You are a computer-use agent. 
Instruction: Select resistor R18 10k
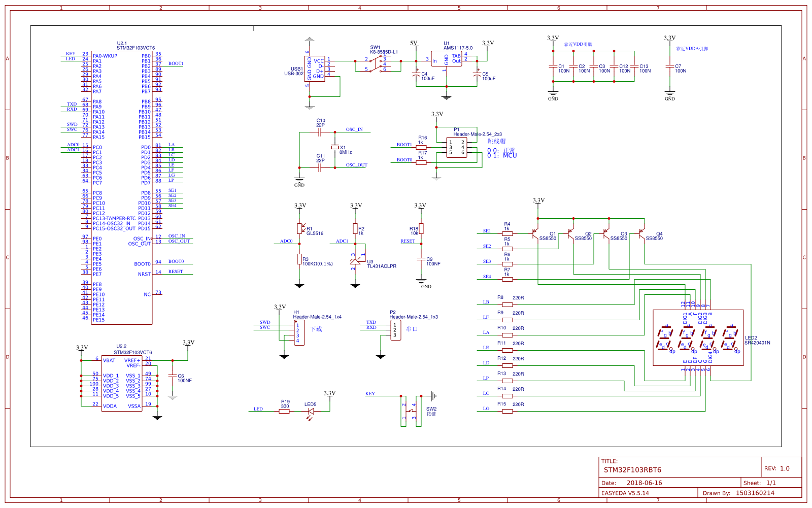pos(421,228)
